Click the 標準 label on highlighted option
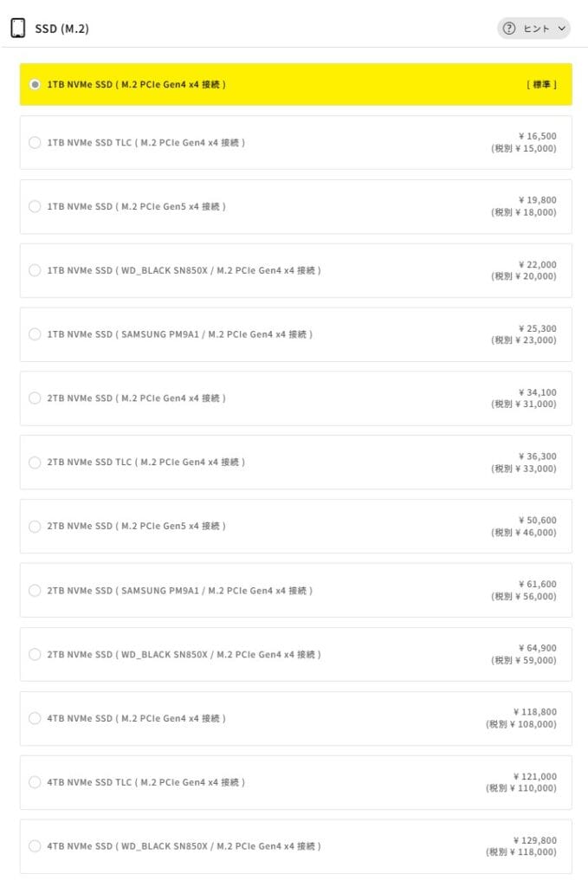The image size is (588, 887). point(541,85)
